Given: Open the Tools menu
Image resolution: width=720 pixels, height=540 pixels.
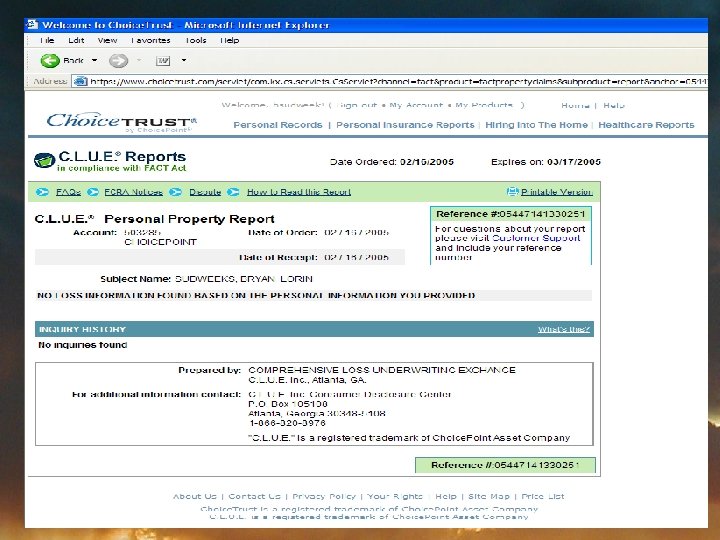Looking at the screenshot, I should coord(196,40).
